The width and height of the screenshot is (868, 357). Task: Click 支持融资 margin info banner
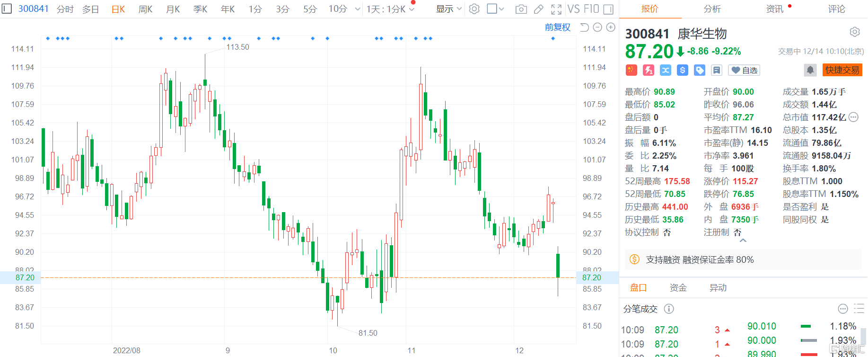click(x=743, y=259)
